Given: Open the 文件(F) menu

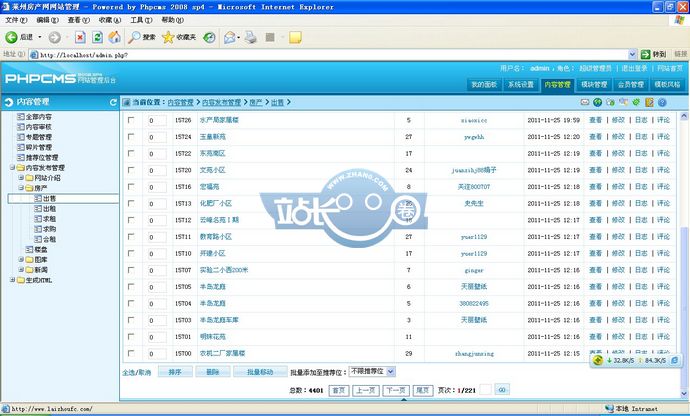Looking at the screenshot, I should coord(16,20).
